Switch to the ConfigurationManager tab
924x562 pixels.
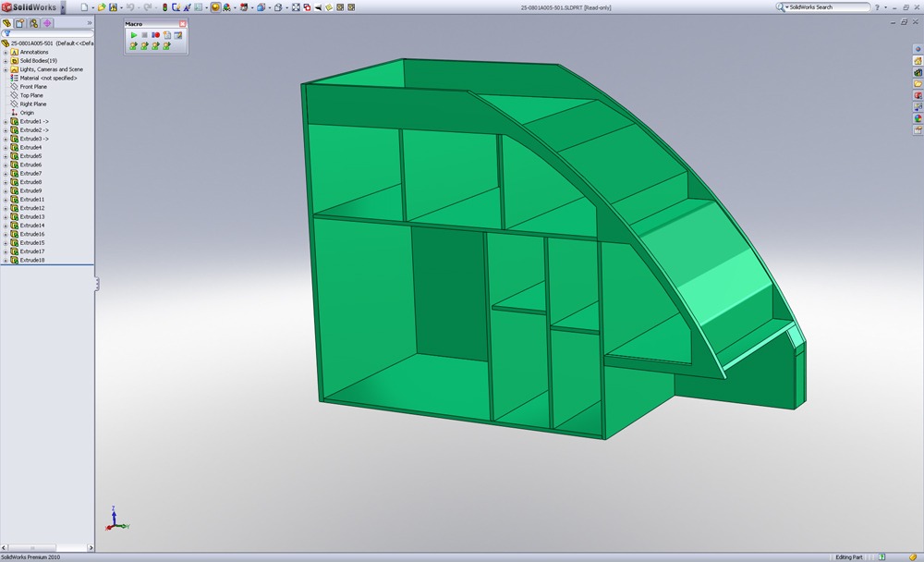[x=33, y=22]
